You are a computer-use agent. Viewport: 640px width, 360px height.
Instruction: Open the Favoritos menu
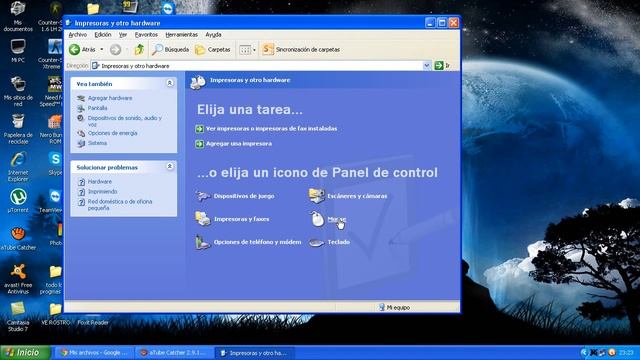click(146, 35)
